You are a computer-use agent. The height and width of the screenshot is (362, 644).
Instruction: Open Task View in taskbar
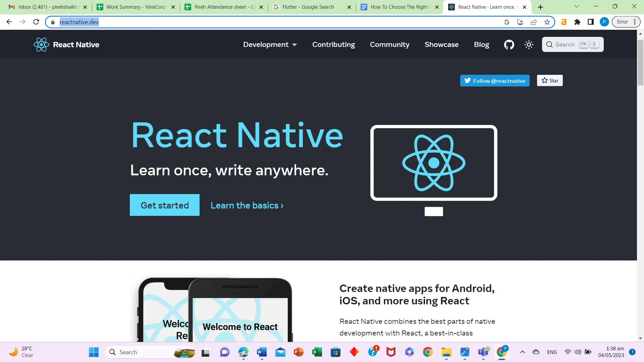206,352
